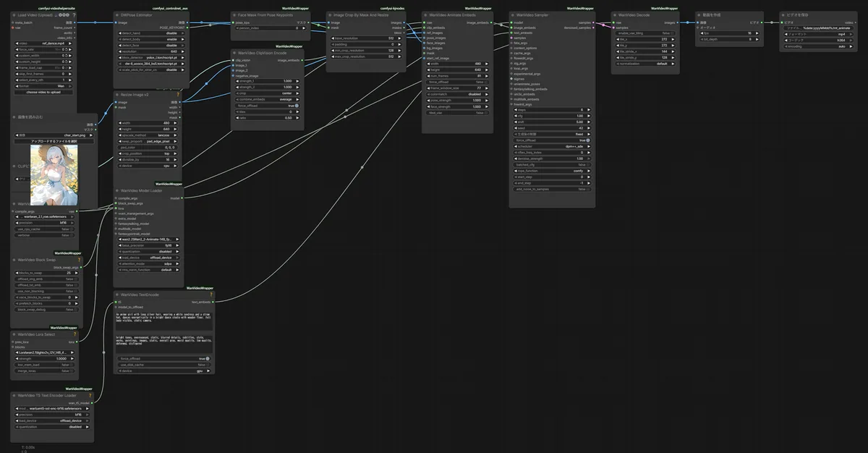Increase the seed value in WanVideo Sampler
The image size is (868, 453).
589,128
